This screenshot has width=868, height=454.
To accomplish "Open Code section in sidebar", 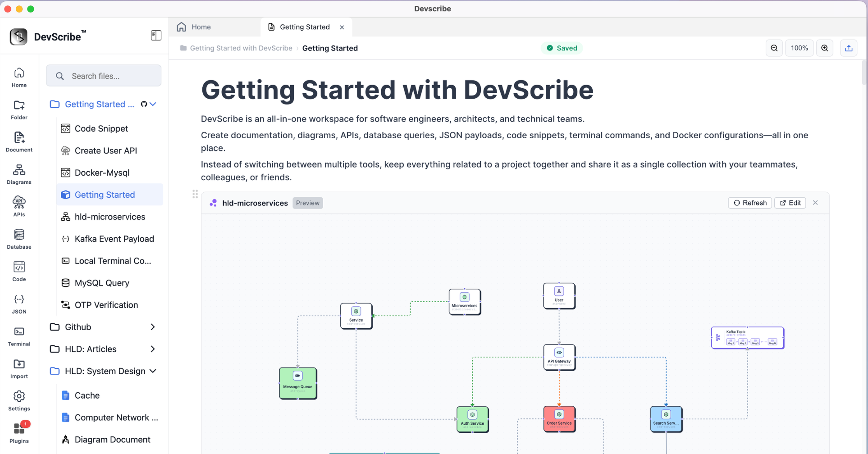I will (19, 272).
